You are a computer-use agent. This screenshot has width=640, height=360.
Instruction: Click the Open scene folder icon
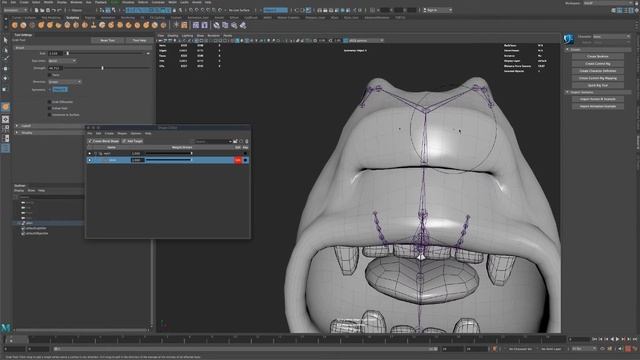[x=42, y=10]
